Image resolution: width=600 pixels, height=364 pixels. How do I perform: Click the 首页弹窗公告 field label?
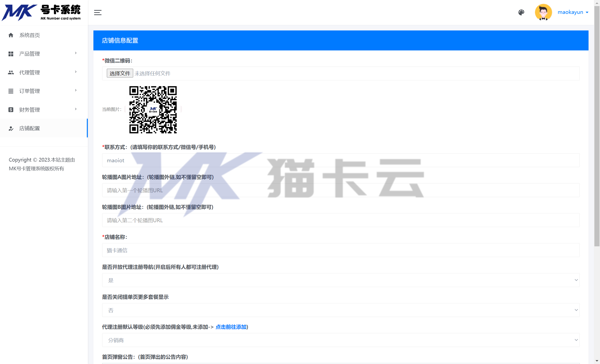pos(145,357)
